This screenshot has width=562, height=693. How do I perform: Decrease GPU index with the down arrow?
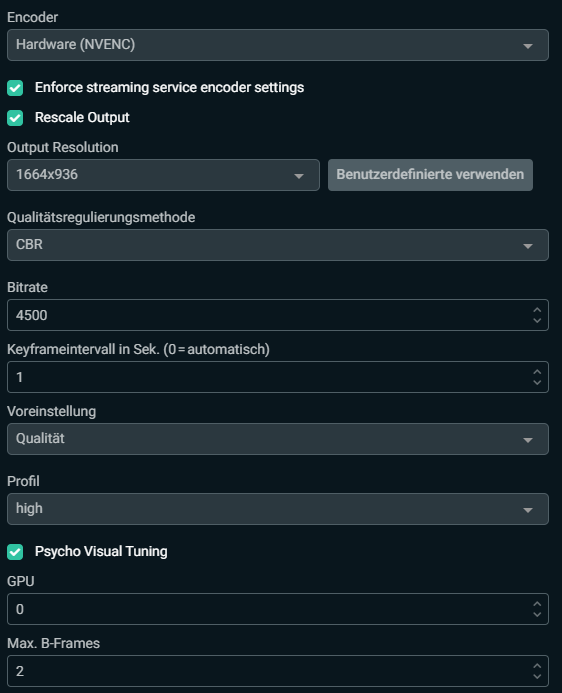537,614
